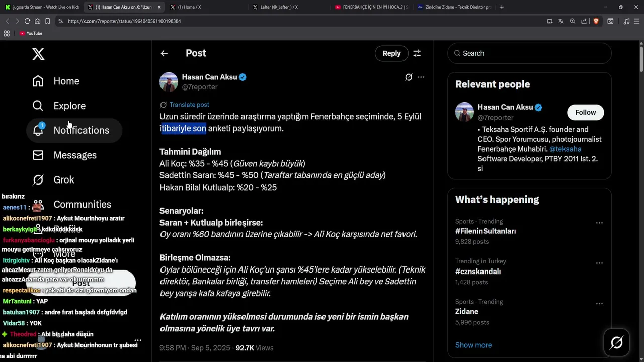Viewport: 644px width, 362px height.
Task: Open Grok from the sidebar
Action: coord(53,179)
